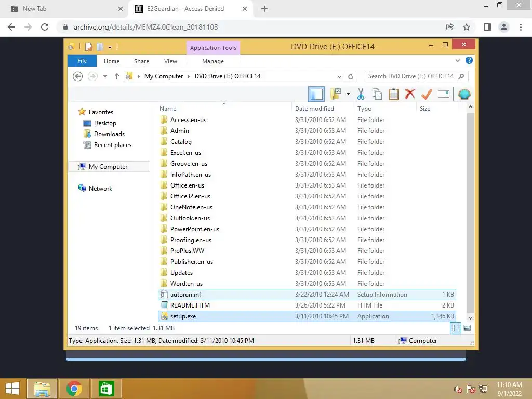Go forward in Explorer navigation

92,76
